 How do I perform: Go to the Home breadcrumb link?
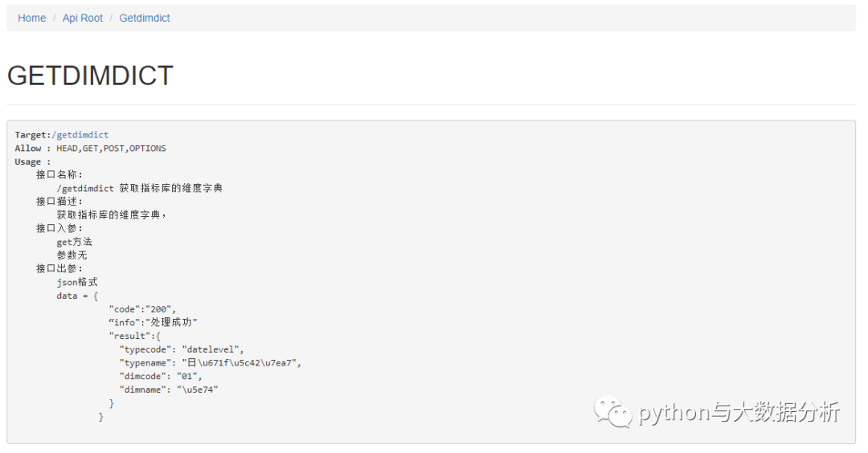point(31,18)
